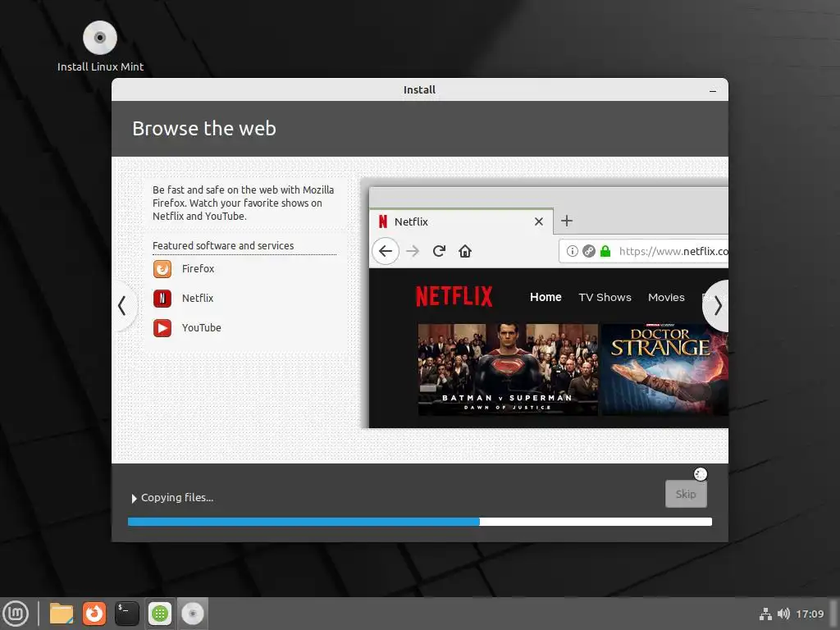840x630 pixels.
Task: Click the YouTube icon in featured software
Action: 162,327
